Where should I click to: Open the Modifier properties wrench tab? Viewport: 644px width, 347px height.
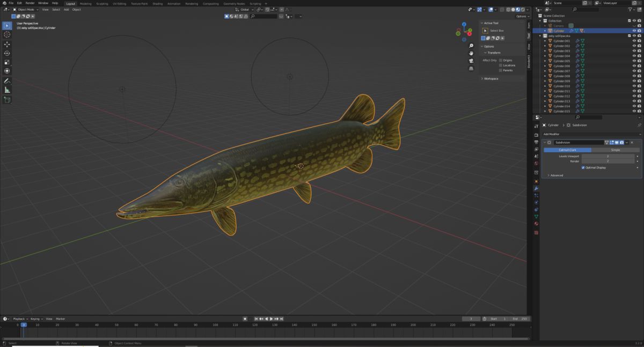click(536, 188)
